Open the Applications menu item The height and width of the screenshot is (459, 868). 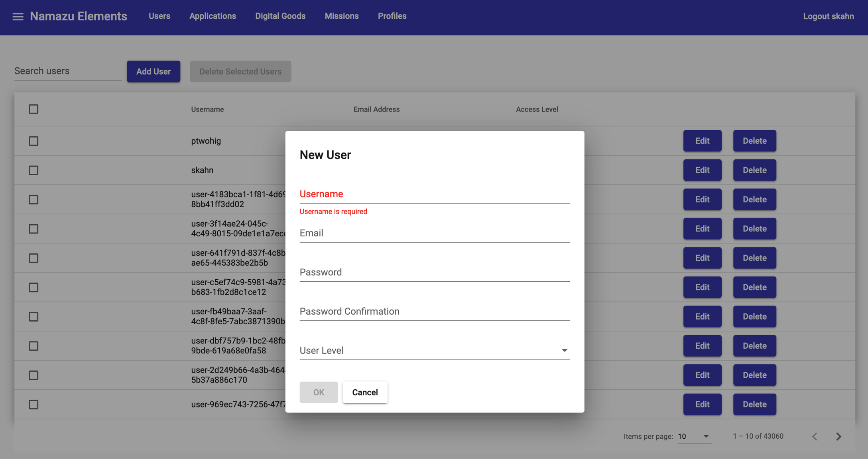pyautogui.click(x=213, y=16)
